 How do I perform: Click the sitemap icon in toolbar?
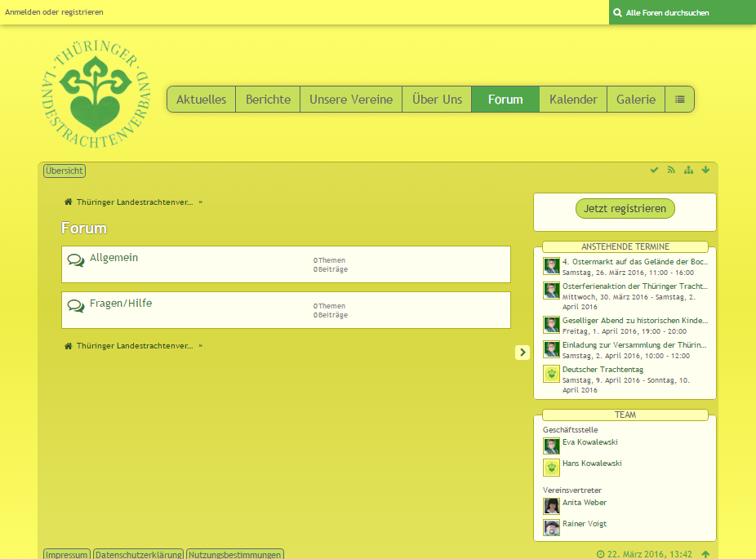688,170
